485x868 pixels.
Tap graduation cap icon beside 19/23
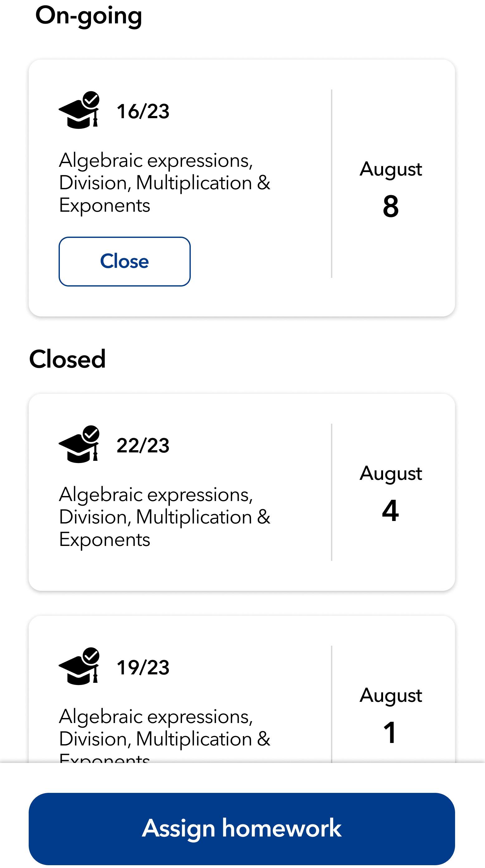click(x=79, y=667)
